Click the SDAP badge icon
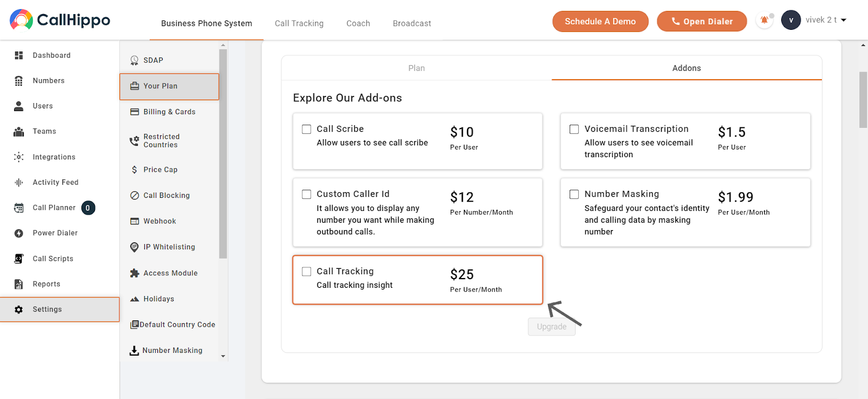The height and width of the screenshot is (399, 868). coord(135,60)
